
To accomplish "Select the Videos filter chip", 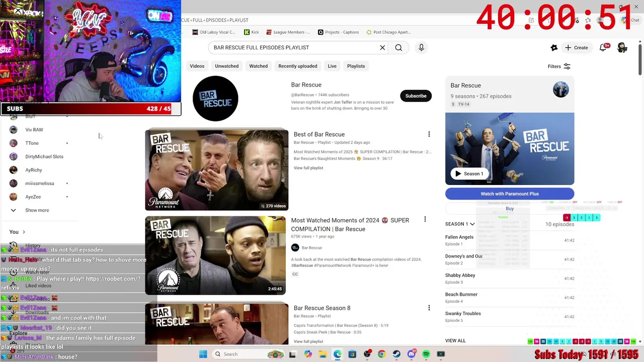I will 197,66.
